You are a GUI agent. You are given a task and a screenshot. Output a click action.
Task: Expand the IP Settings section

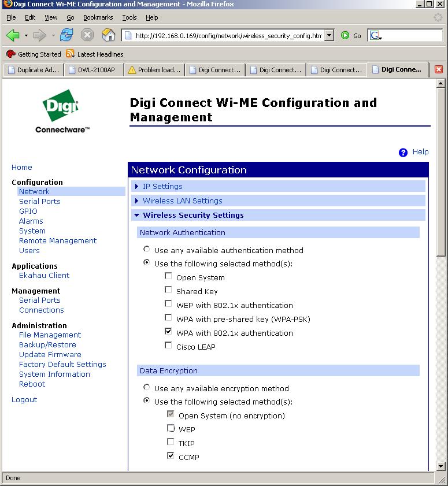coord(162,187)
